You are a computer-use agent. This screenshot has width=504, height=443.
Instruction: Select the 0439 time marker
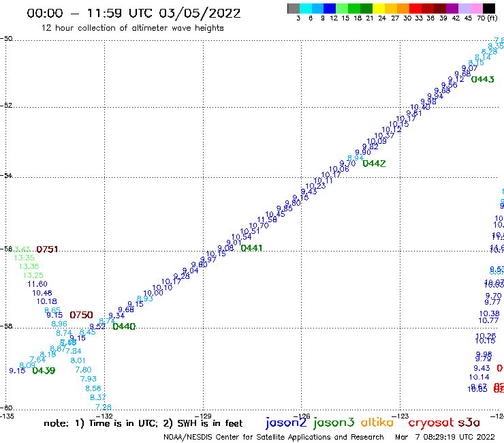(x=44, y=370)
